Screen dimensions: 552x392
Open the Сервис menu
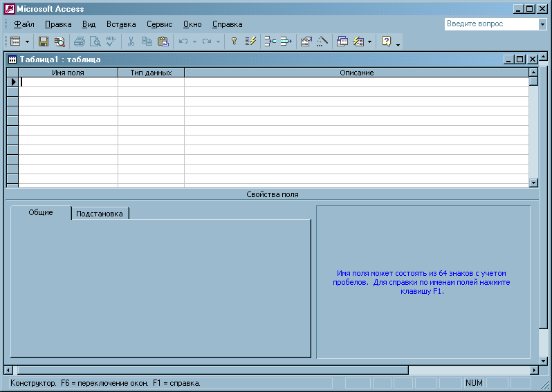click(160, 24)
